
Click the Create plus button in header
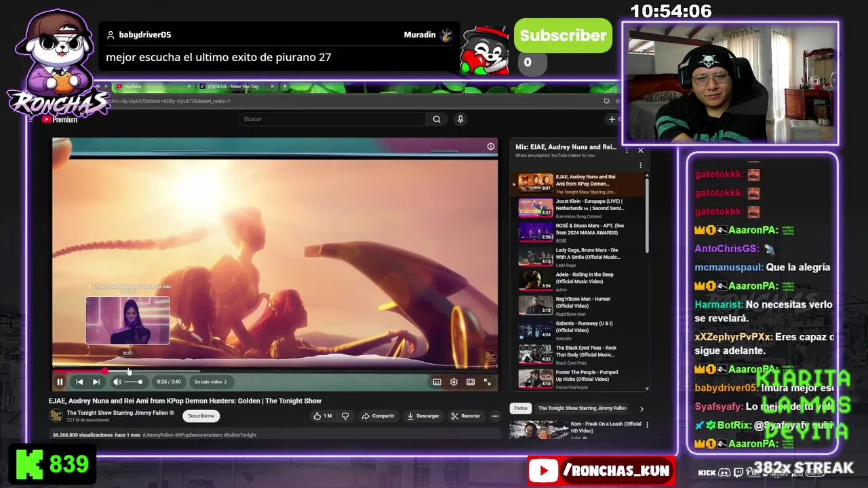(x=612, y=119)
